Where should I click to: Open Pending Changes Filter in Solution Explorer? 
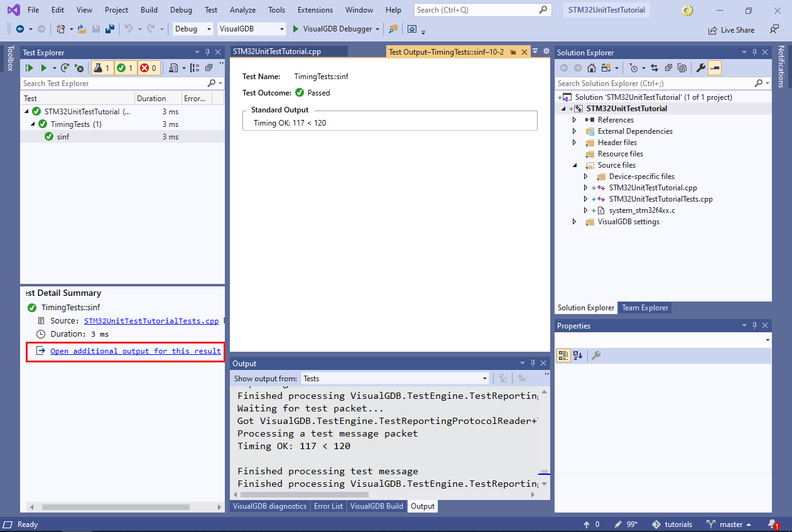(634, 68)
